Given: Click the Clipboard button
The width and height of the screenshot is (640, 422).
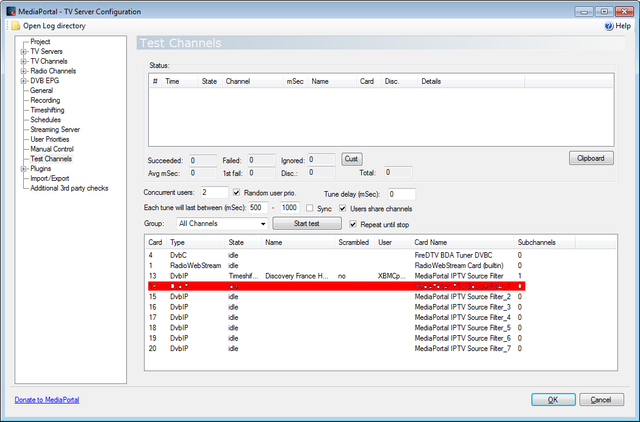Looking at the screenshot, I should coord(590,158).
